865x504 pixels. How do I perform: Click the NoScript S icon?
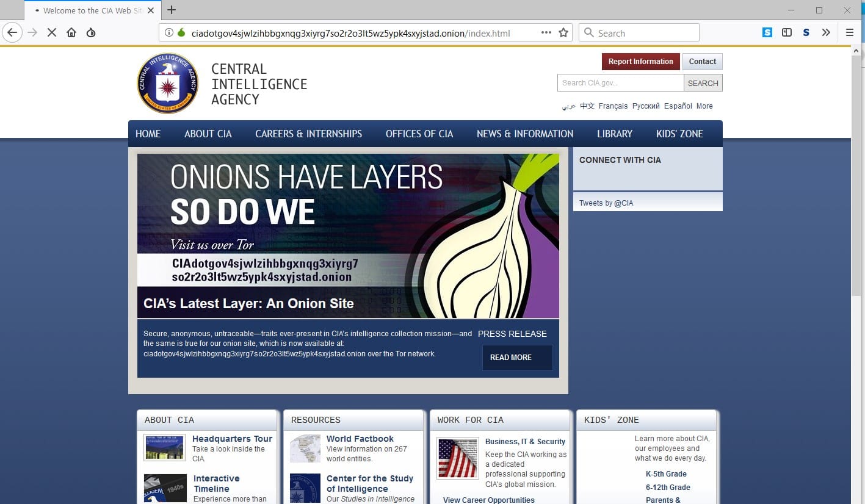coord(806,33)
